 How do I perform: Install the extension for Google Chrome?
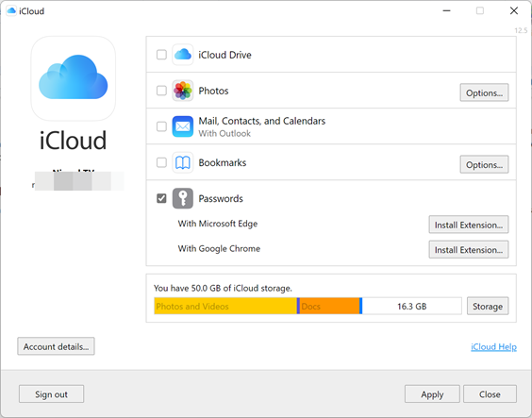pos(469,250)
